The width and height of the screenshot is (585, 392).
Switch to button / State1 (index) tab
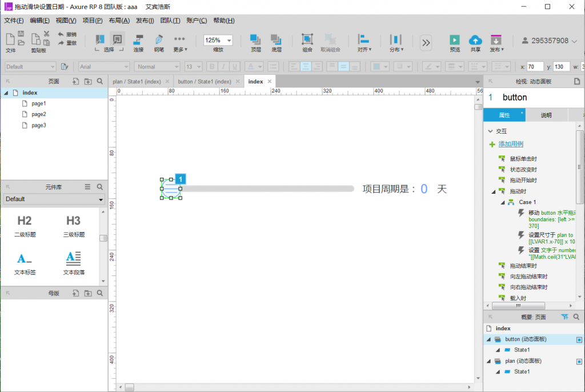pos(205,81)
